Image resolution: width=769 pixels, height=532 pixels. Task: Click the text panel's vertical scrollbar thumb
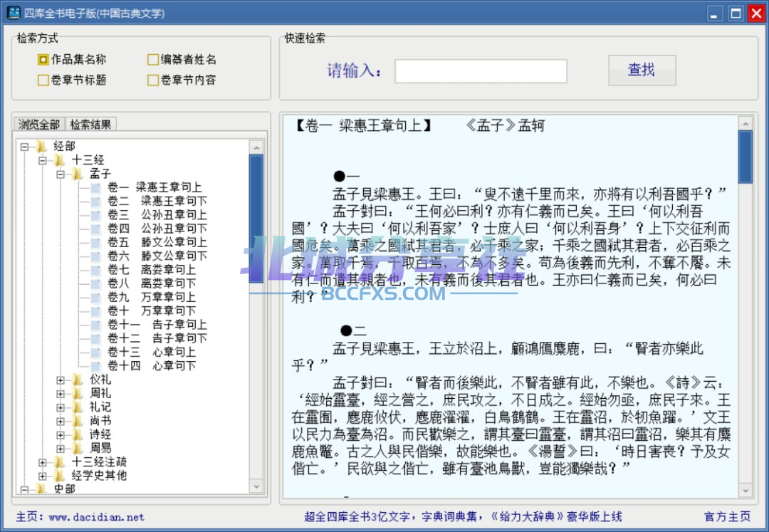pos(745,157)
